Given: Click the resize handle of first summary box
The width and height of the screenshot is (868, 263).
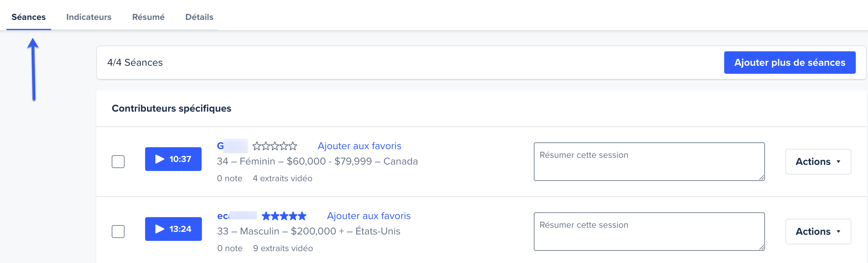Looking at the screenshot, I should (x=761, y=177).
